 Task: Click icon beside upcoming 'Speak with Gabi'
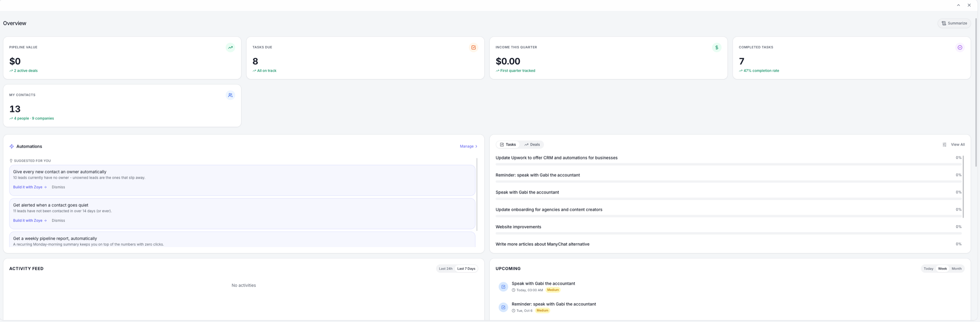point(503,287)
